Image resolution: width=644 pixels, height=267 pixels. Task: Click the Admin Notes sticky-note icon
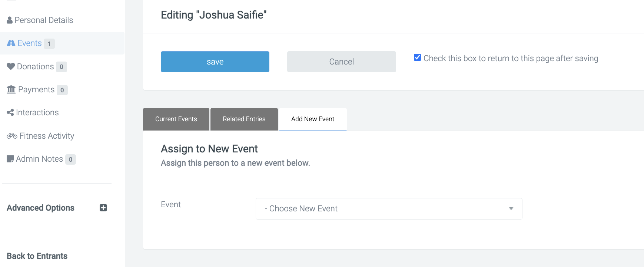pos(10,159)
